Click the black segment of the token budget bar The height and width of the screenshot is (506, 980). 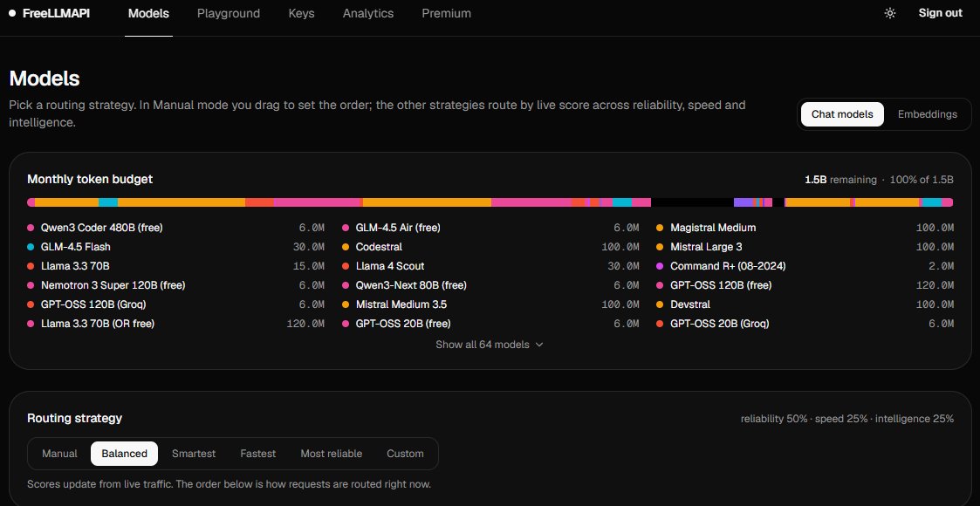click(692, 202)
